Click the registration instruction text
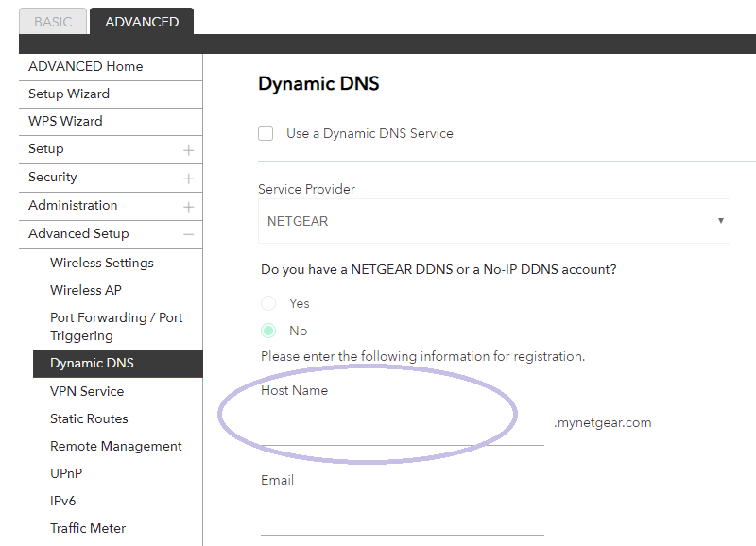 [422, 357]
